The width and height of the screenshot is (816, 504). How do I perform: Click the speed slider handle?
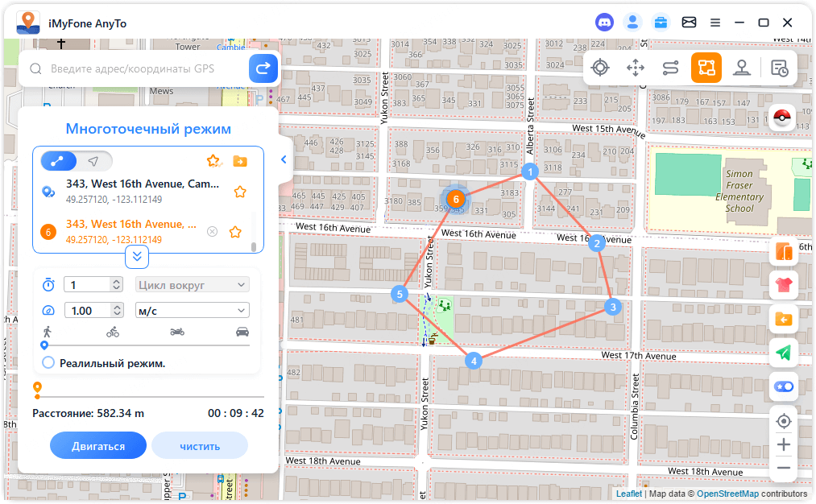coord(44,345)
